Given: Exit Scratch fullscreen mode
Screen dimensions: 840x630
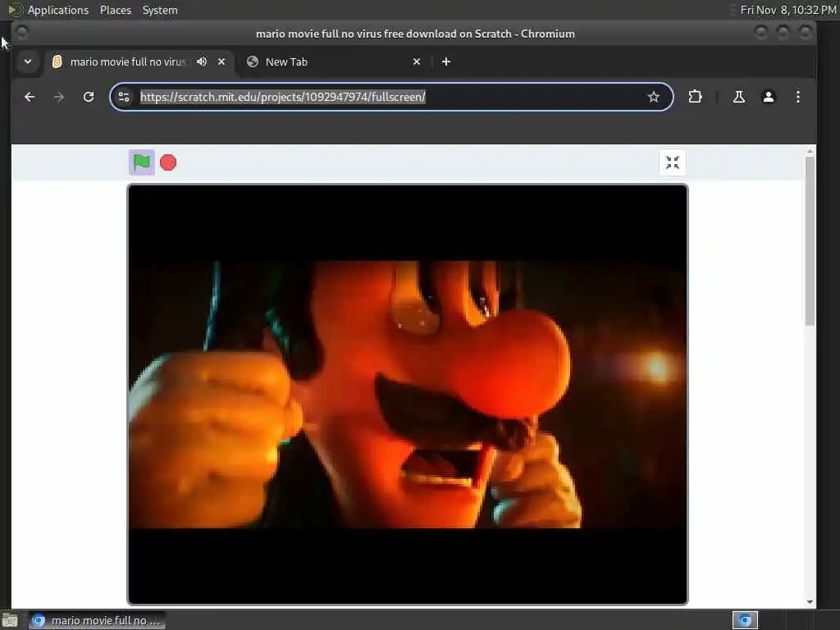Looking at the screenshot, I should click(673, 162).
